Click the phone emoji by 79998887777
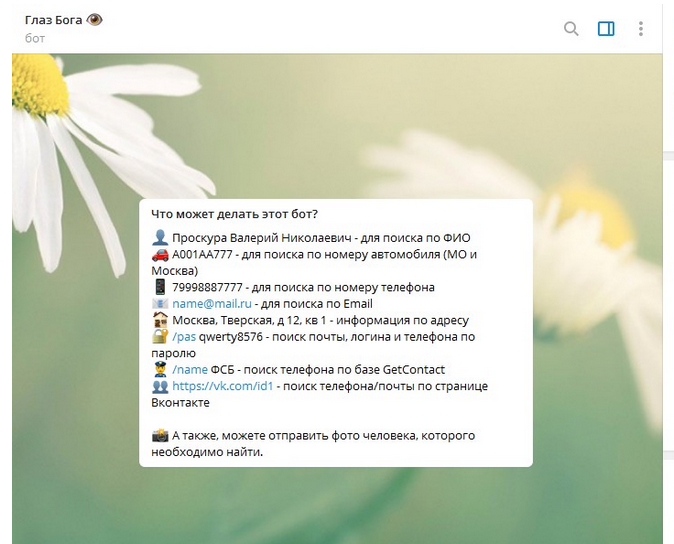This screenshot has width=674, height=544. [x=160, y=287]
